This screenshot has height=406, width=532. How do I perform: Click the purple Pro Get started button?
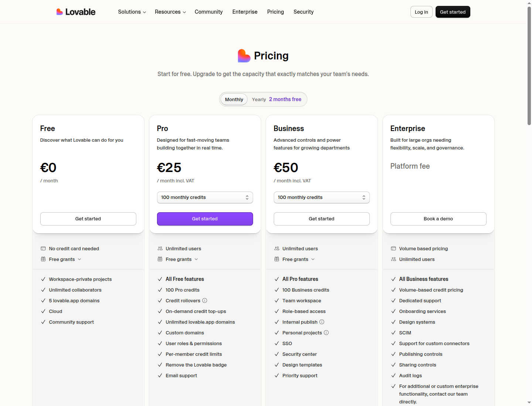pyautogui.click(x=205, y=219)
